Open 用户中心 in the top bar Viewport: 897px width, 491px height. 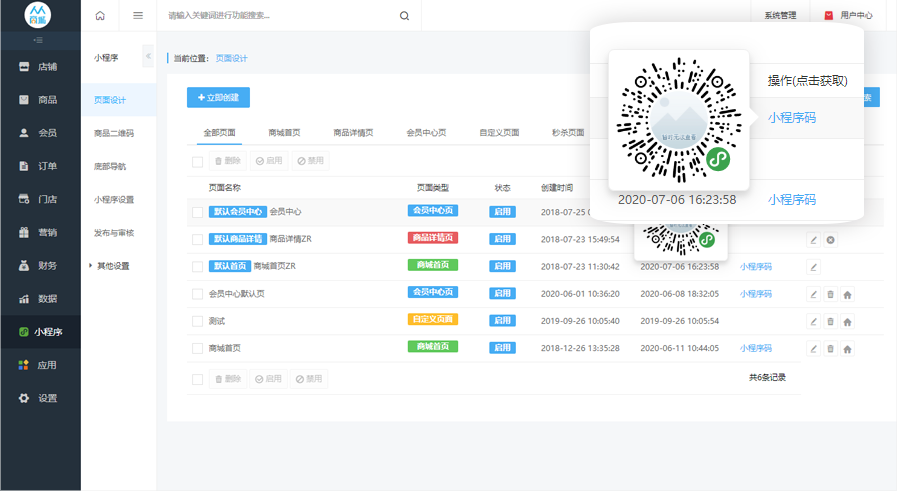point(849,15)
